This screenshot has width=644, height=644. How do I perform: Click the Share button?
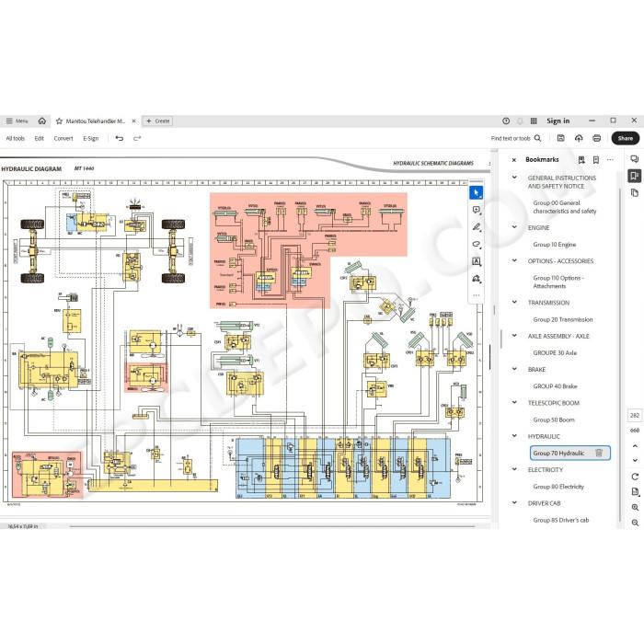625,138
